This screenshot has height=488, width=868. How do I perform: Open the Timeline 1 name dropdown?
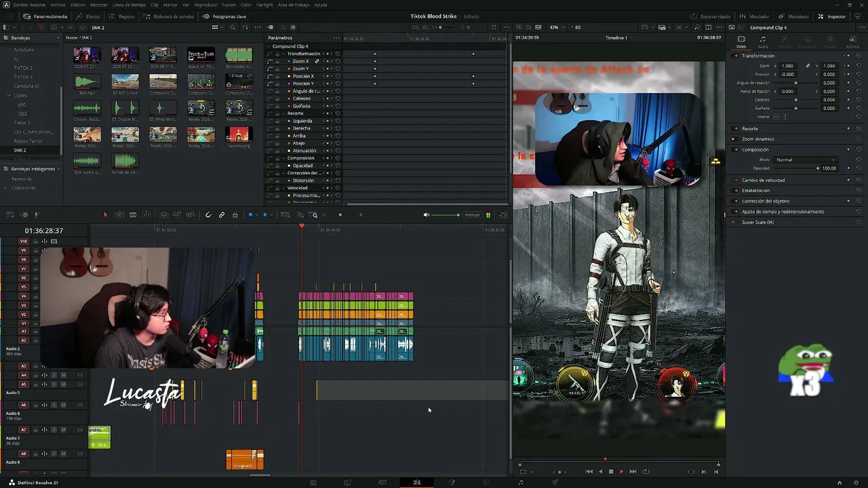[618, 38]
